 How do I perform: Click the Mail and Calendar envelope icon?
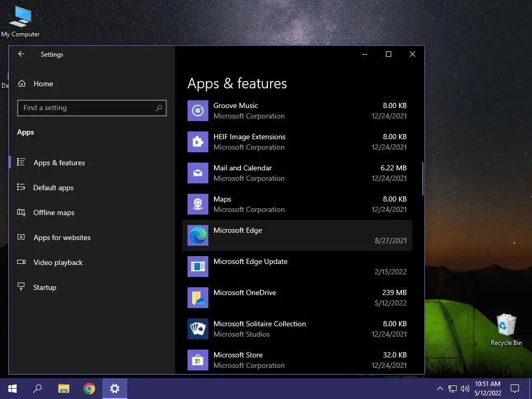[x=198, y=173]
